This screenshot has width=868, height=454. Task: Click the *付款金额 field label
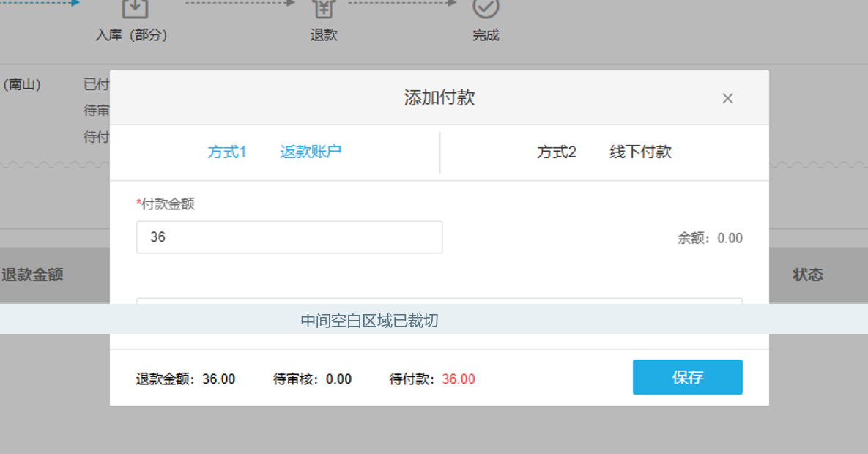[166, 204]
